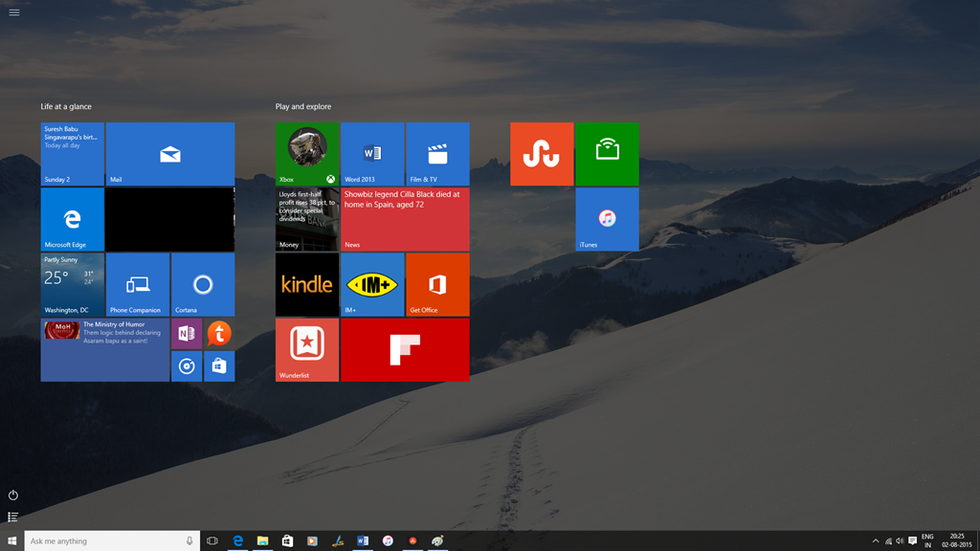980x551 pixels.
Task: Open the small OneNote tile
Action: coord(187,334)
